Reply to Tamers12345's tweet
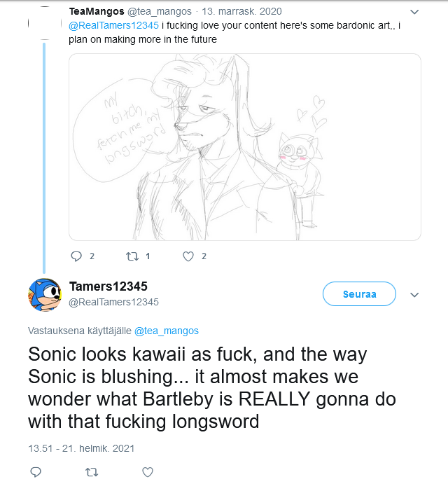The image size is (448, 498). coord(36,473)
